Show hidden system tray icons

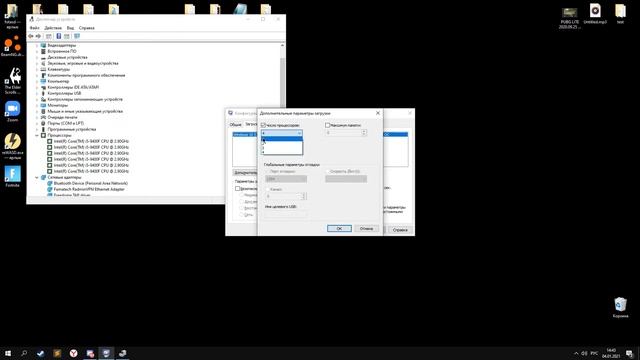pyautogui.click(x=576, y=353)
